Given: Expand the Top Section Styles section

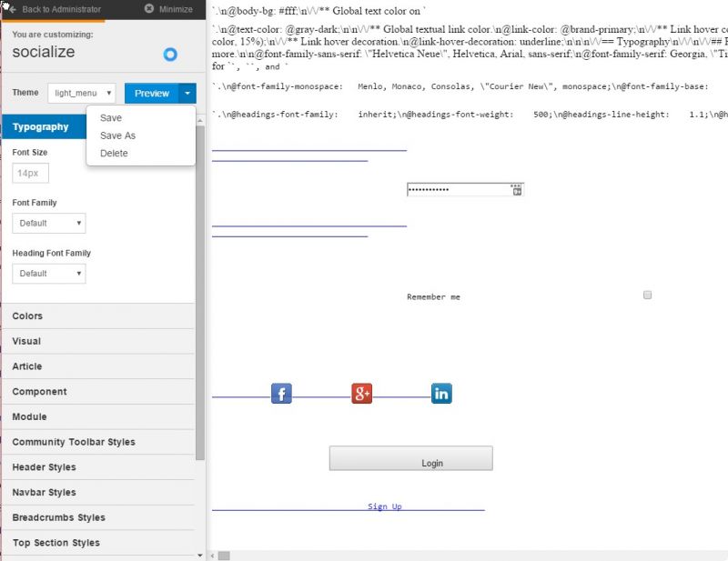Looking at the screenshot, I should (x=98, y=543).
